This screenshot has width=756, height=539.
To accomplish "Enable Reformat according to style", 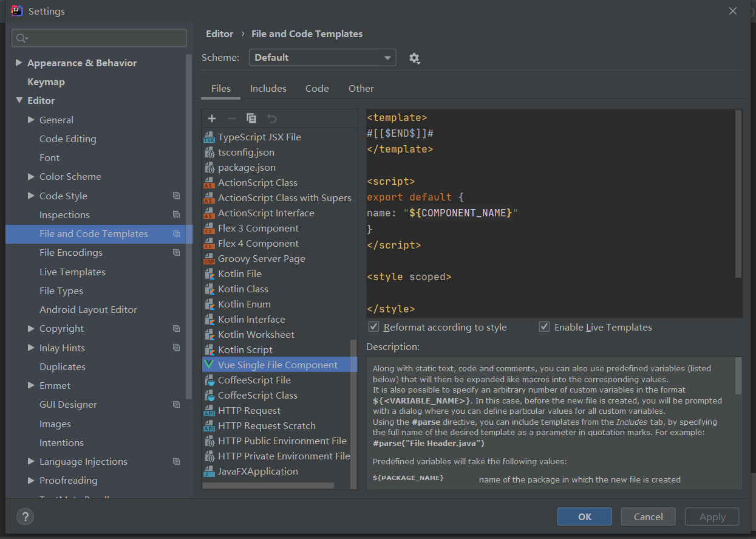I will [x=373, y=326].
